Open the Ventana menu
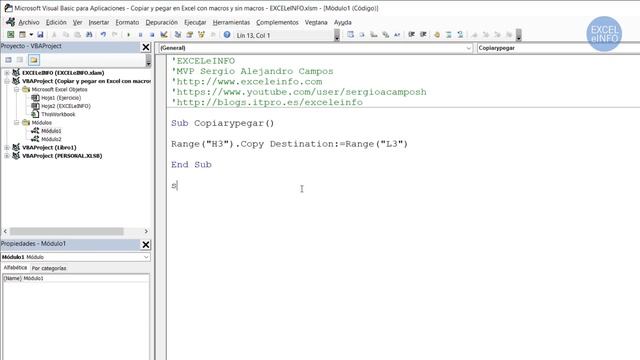 tap(316, 22)
